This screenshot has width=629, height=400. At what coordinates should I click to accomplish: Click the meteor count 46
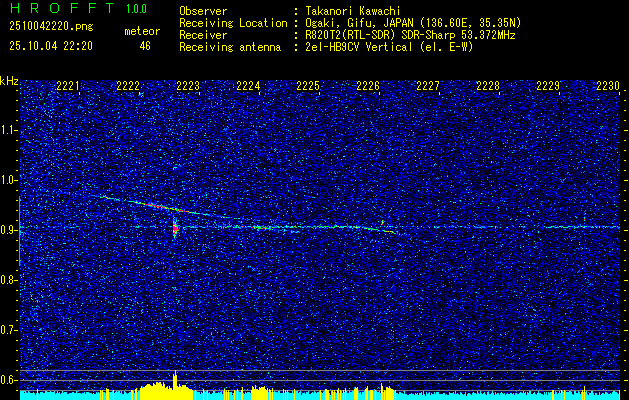coord(145,46)
